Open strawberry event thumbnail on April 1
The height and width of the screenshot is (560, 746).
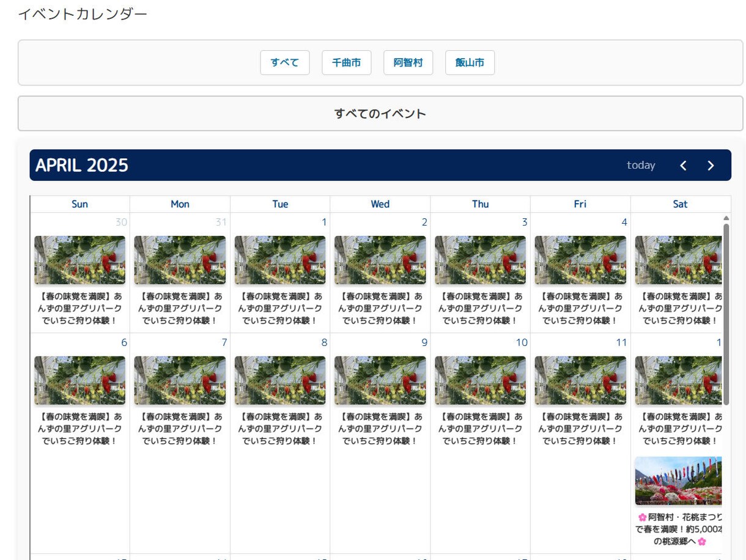280,260
